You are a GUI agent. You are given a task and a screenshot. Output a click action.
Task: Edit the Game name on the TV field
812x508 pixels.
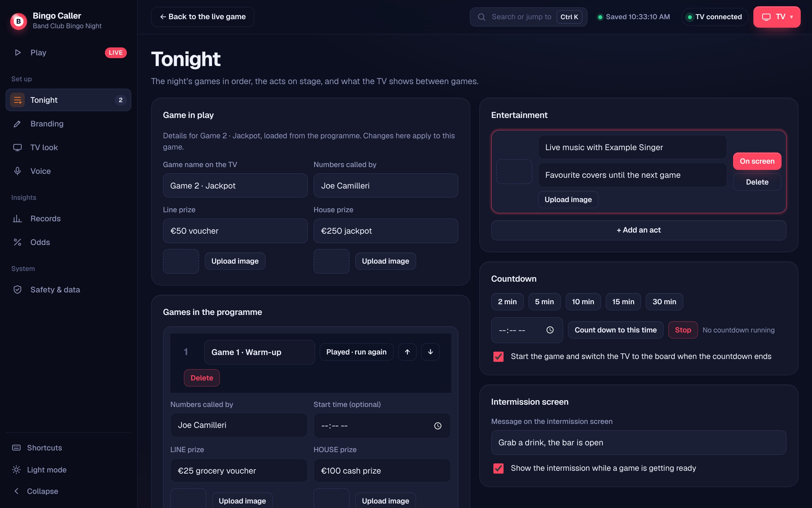tap(235, 185)
